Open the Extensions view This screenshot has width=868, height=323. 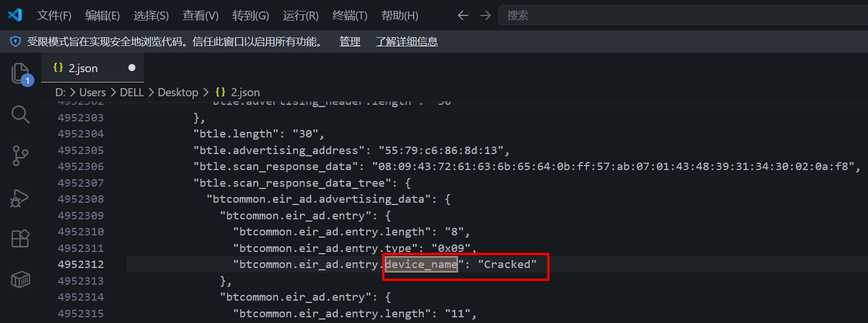click(20, 238)
